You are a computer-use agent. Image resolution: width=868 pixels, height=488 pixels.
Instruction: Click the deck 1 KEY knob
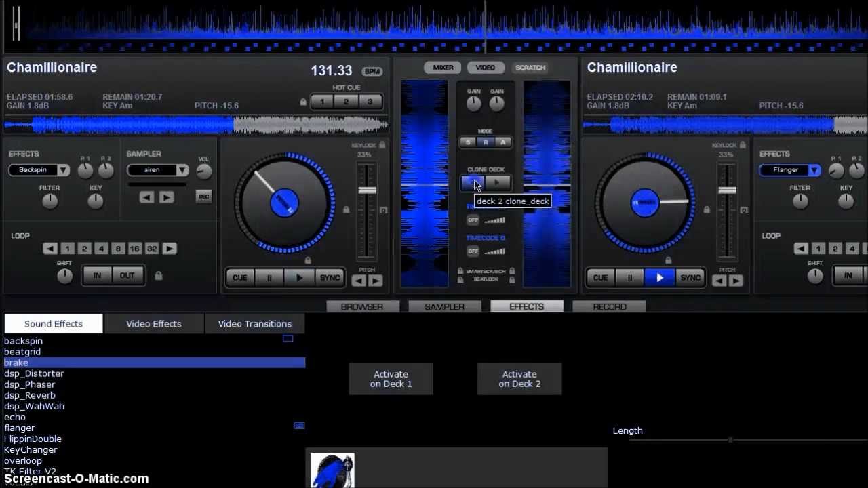[96, 201]
